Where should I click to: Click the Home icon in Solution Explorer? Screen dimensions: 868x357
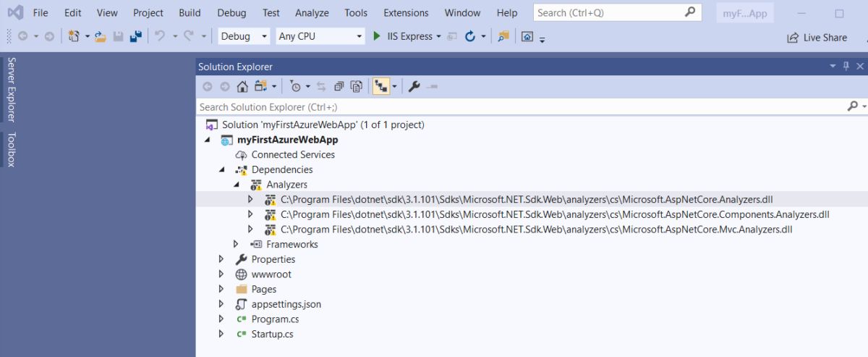242,86
